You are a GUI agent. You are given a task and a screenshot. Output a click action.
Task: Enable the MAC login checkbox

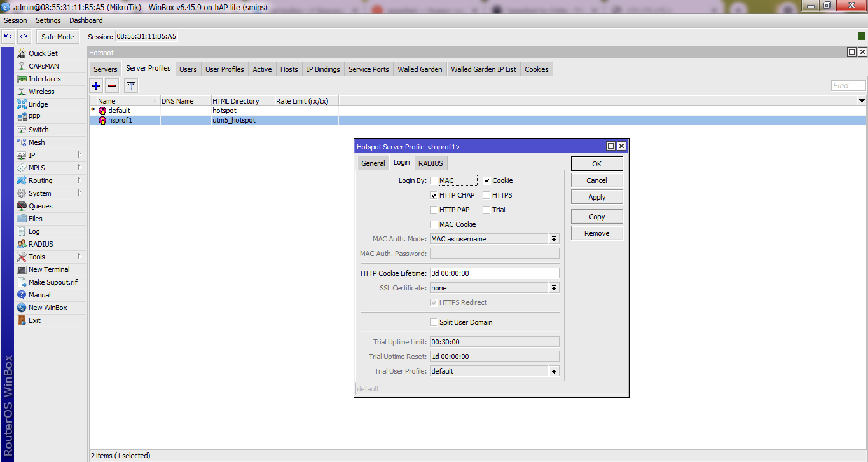click(434, 180)
